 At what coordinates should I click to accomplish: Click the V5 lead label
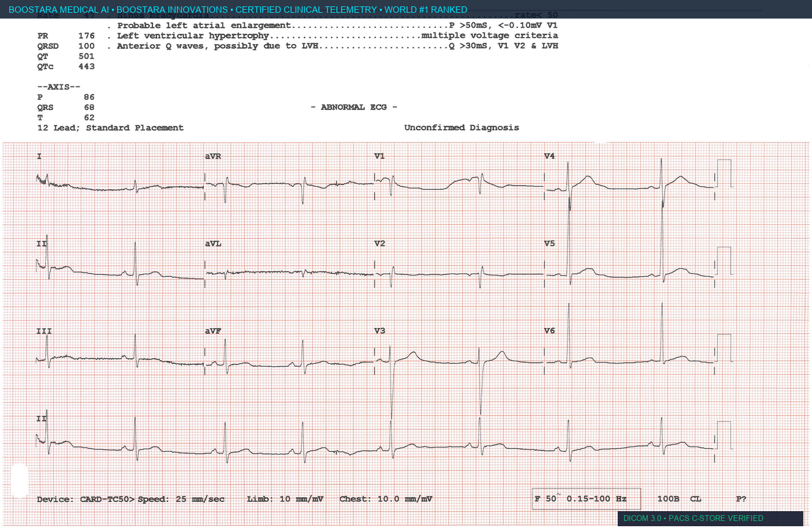549,244
